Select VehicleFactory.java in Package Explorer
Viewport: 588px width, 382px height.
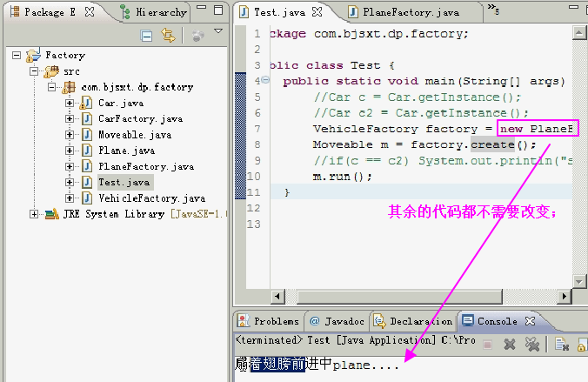(x=151, y=198)
